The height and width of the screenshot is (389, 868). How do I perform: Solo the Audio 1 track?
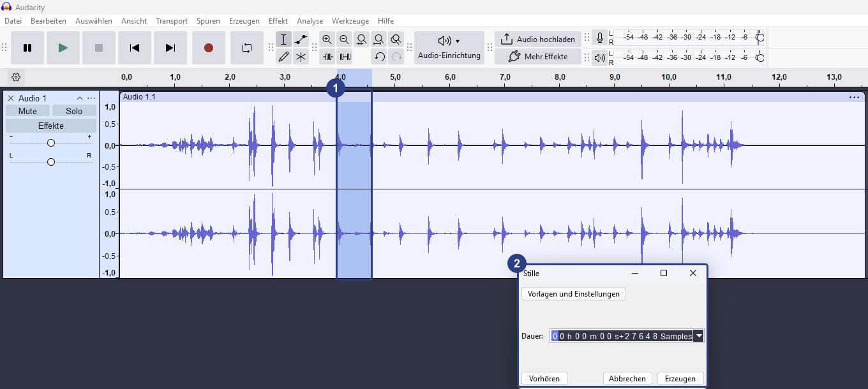click(74, 111)
